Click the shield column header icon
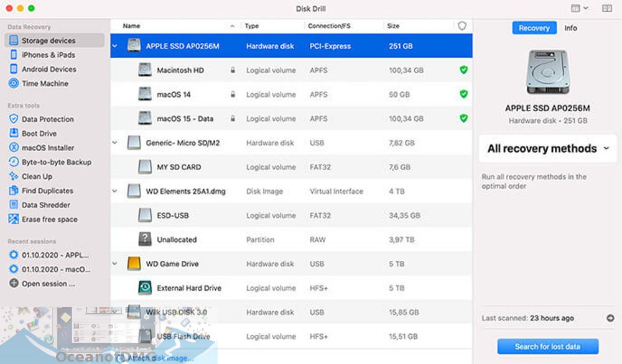622x364 pixels. pyautogui.click(x=462, y=25)
